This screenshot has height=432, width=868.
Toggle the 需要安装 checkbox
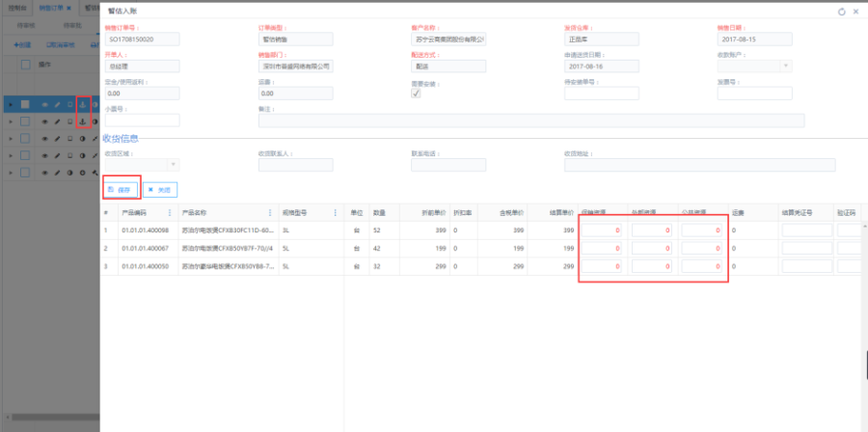click(x=416, y=94)
